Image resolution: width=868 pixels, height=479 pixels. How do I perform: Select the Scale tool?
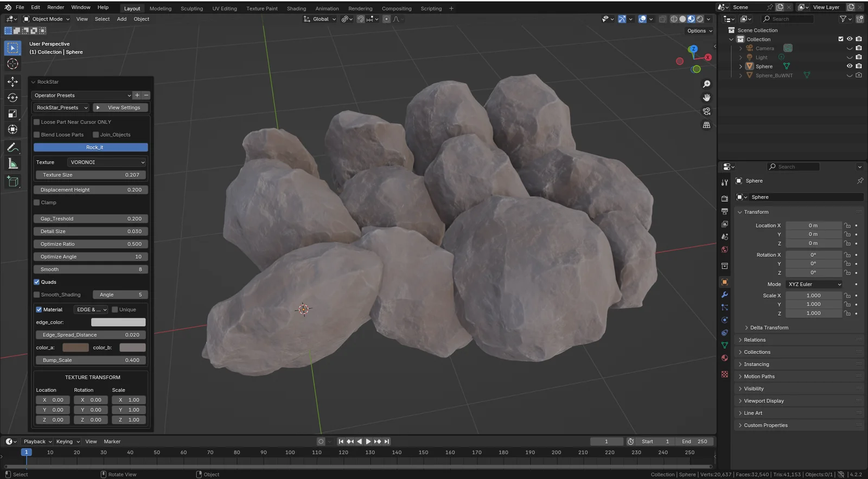[12, 113]
